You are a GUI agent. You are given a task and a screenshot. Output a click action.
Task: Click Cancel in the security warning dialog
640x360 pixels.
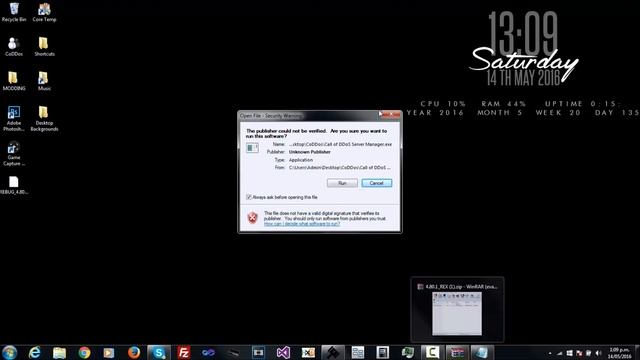[x=376, y=183]
